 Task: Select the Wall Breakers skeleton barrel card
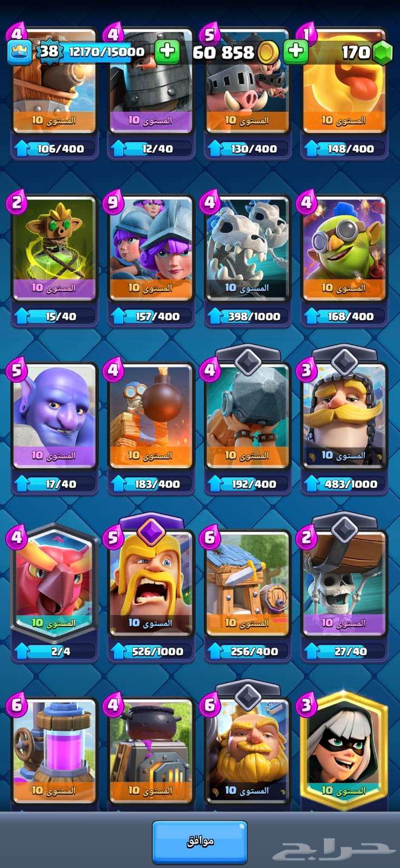pos(344,584)
